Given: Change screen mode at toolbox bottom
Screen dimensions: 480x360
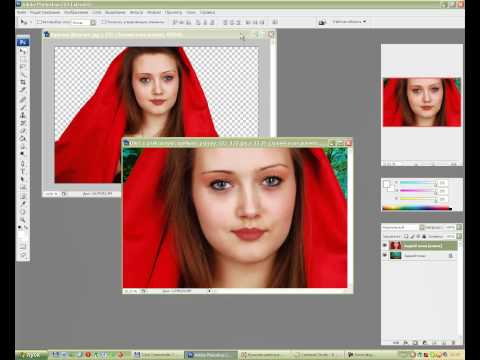Looking at the screenshot, I should (23, 255).
